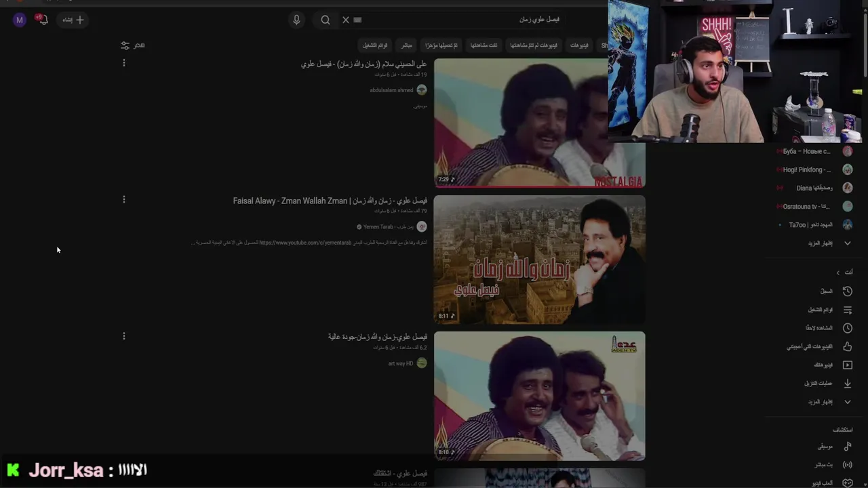Open the 'أنت' (You) section arrow
Viewport: 868px width, 488px height.
coord(837,272)
